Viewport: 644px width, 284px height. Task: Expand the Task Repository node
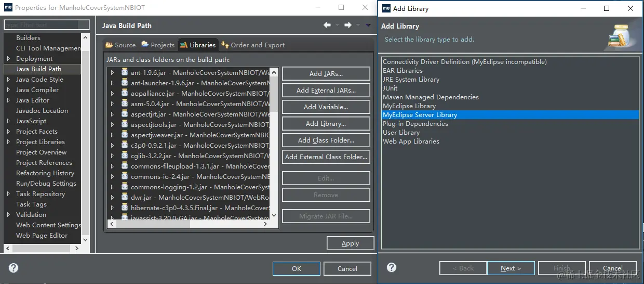tap(8, 194)
